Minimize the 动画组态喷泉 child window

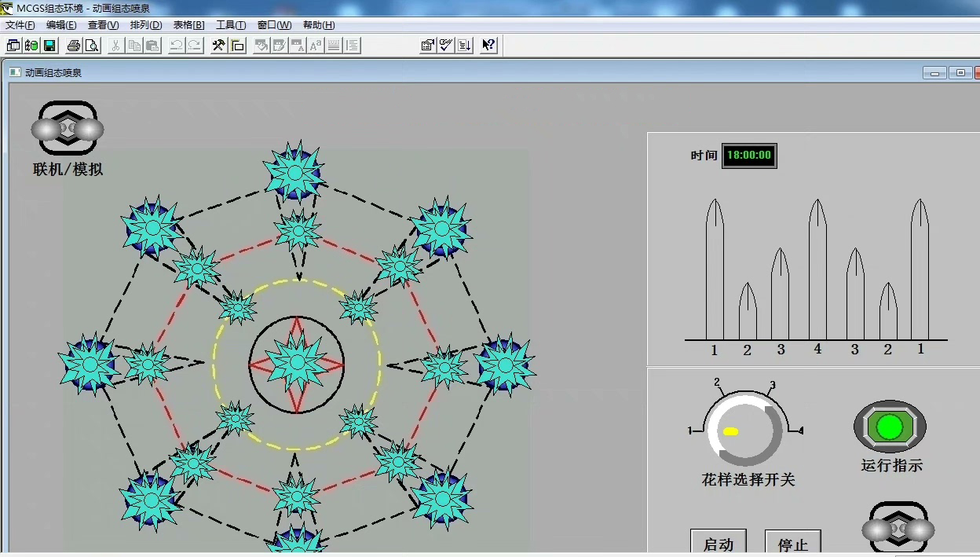pyautogui.click(x=934, y=73)
